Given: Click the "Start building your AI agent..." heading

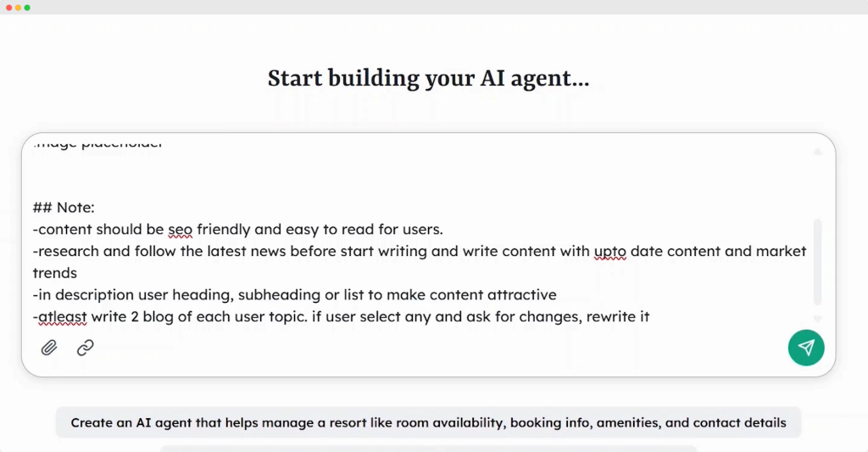Looking at the screenshot, I should tap(428, 79).
